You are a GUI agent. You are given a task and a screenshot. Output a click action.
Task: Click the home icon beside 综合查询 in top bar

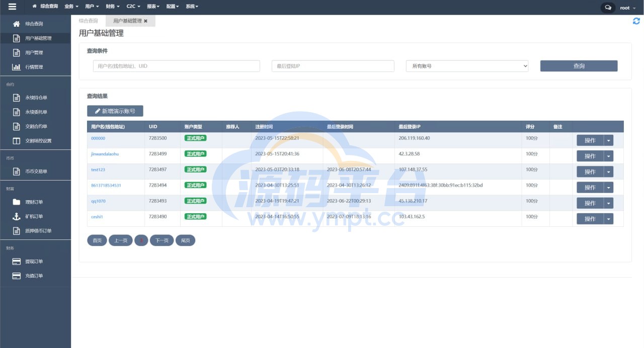(35, 7)
